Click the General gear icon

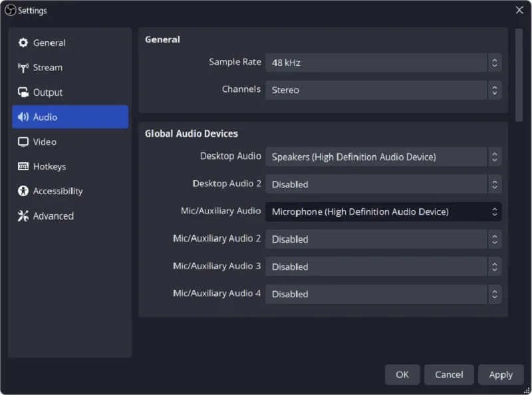[23, 43]
